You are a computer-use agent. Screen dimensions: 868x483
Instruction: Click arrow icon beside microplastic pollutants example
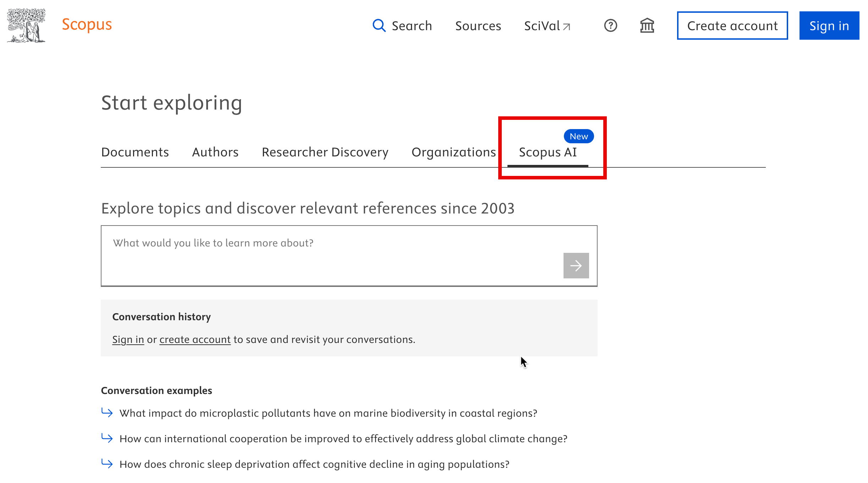point(107,412)
